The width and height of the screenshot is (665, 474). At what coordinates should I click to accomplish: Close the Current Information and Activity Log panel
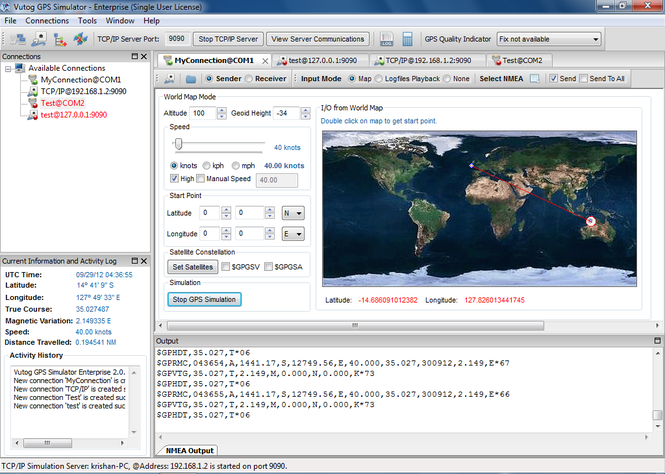144,261
